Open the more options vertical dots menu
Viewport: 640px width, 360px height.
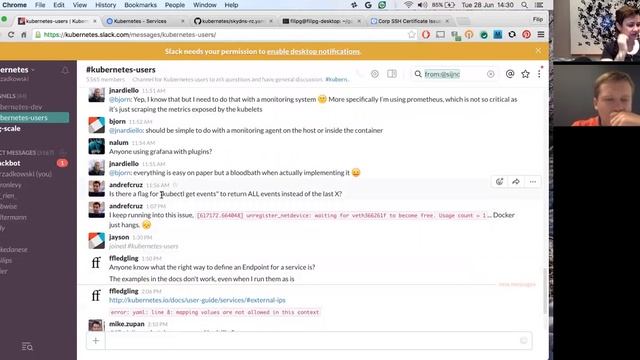coord(539,74)
